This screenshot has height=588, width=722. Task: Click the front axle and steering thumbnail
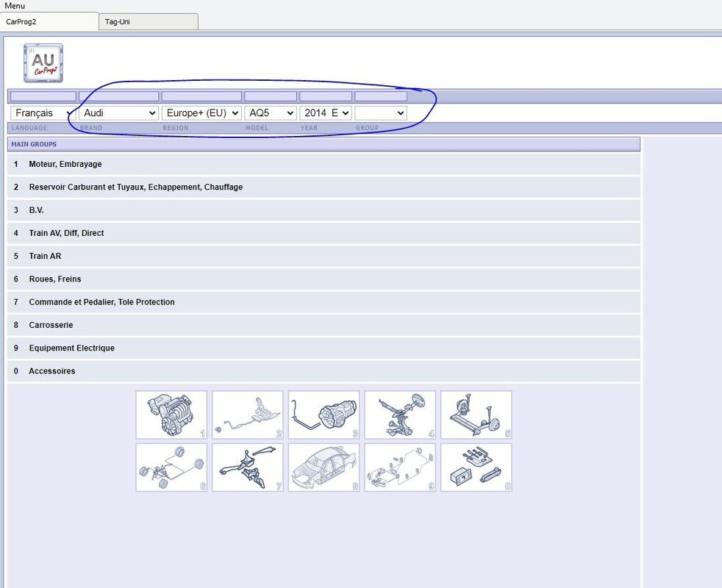400,415
